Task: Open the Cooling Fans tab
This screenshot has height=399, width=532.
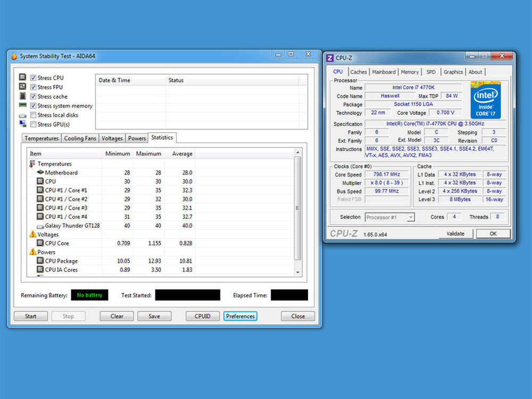Action: [x=80, y=138]
